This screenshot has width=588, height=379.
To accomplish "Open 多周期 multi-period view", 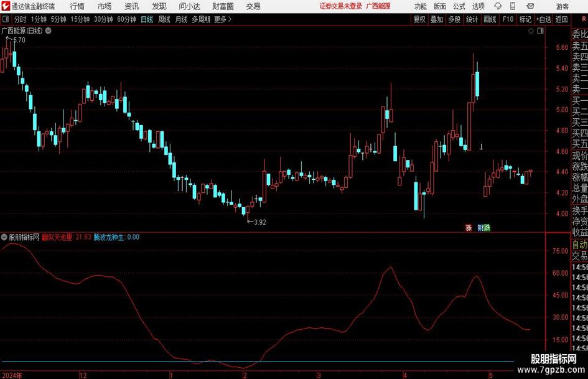I will pos(201,19).
